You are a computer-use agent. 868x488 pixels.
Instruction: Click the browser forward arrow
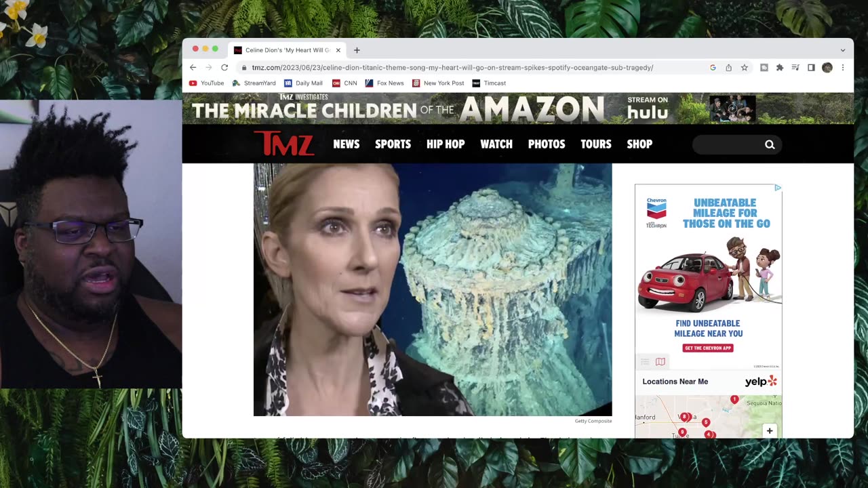tap(209, 68)
